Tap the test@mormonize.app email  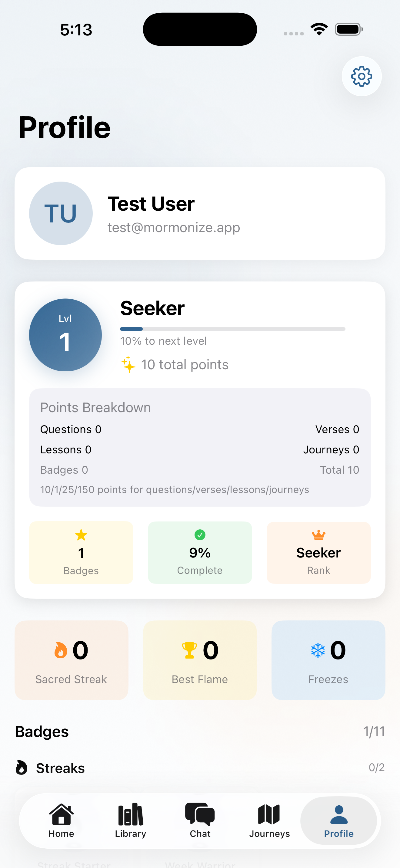(174, 228)
